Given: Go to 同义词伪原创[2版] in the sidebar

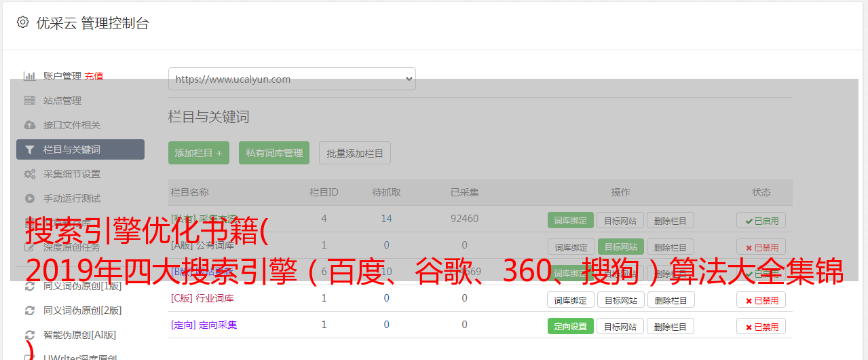Looking at the screenshot, I should click(83, 310).
